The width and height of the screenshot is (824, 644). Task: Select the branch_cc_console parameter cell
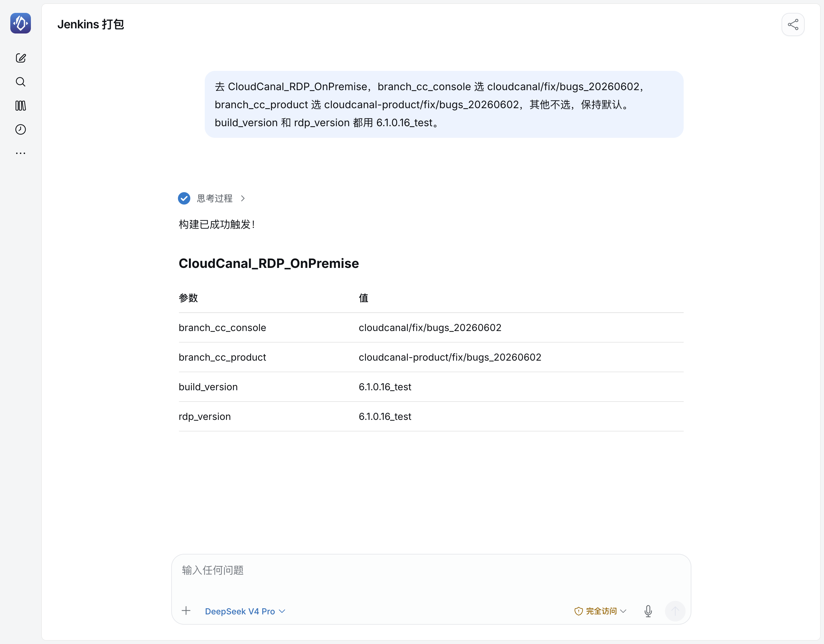[222, 328]
